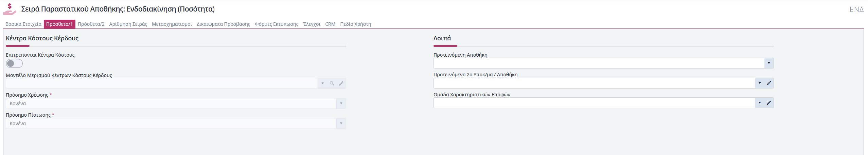This screenshot has height=155, width=868.
Task: Open the Πρόσθετα/2 tab
Action: click(x=91, y=24)
